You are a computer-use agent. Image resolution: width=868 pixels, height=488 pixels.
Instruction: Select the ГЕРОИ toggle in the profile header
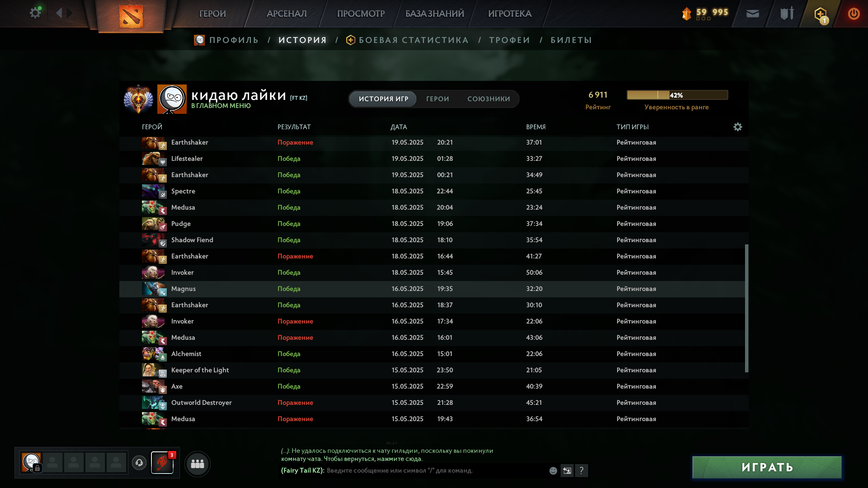point(438,99)
